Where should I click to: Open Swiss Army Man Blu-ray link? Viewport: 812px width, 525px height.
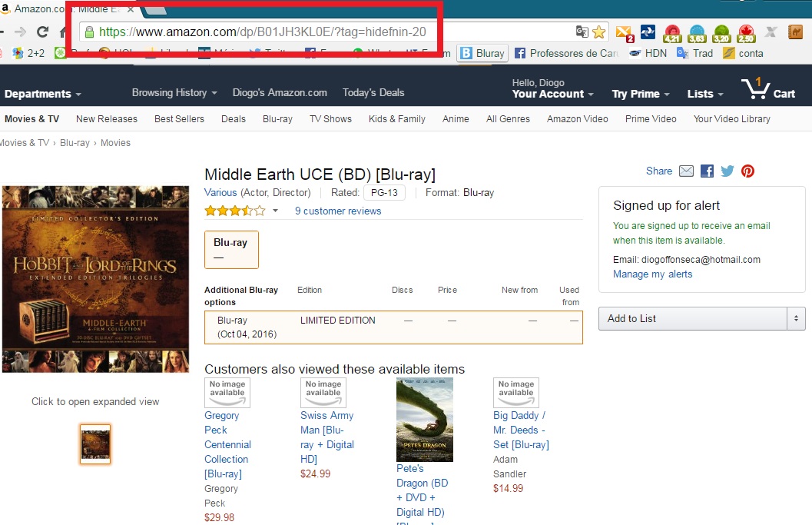tap(327, 437)
